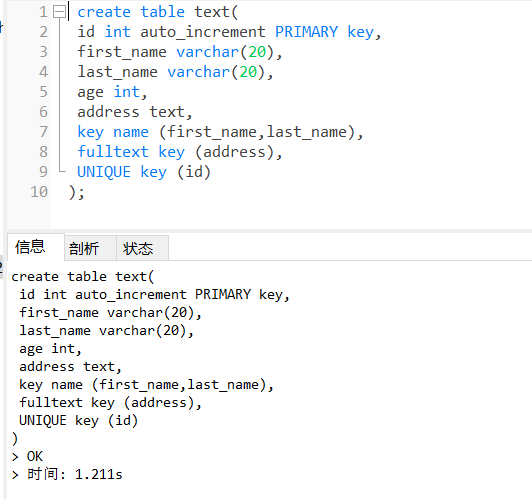Click the '> OK' result message
This screenshot has height=499, width=532.
27,456
